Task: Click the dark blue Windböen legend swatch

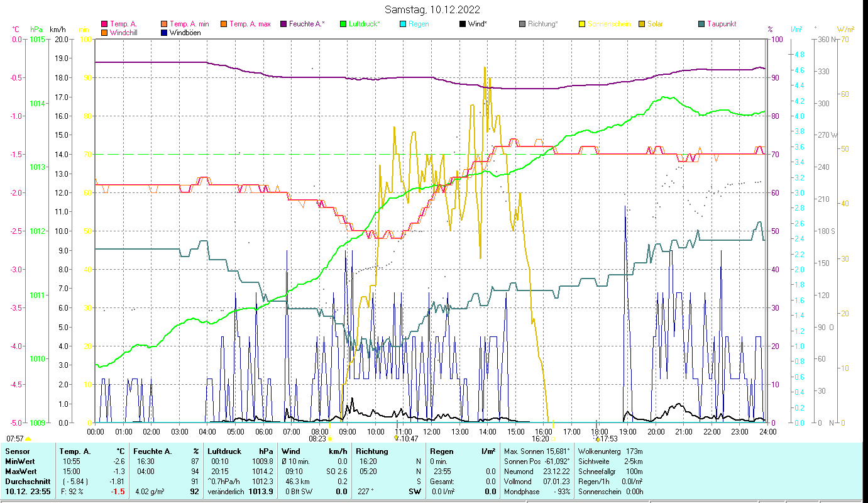Action: 164,33
